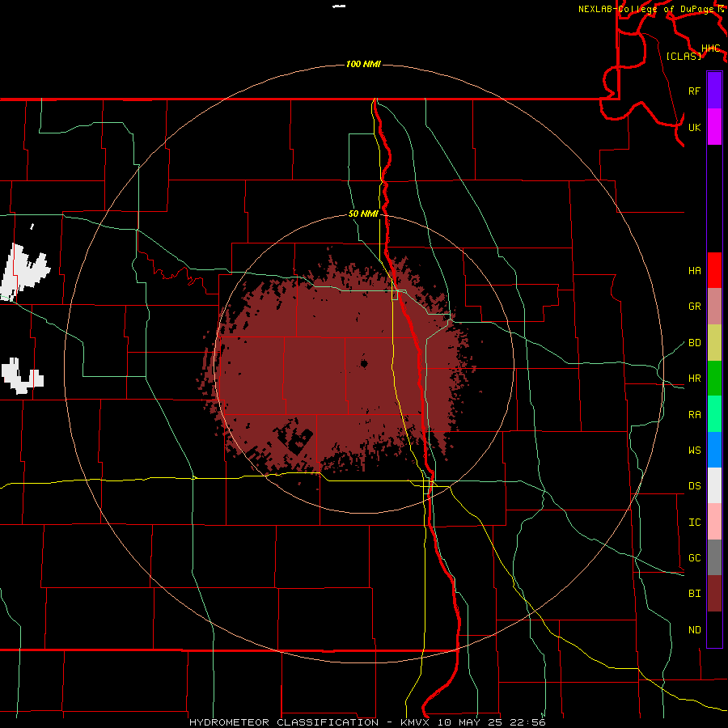Click the [CLAS] label
Screen dimensions: 728x728
684,56
